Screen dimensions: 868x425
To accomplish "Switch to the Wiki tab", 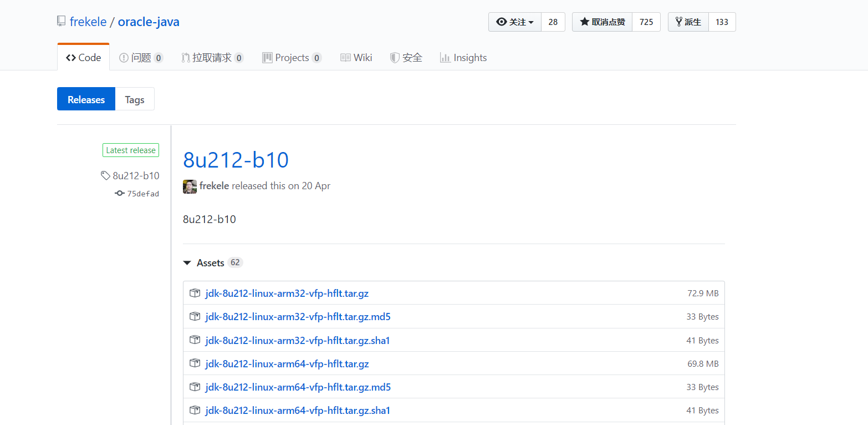I will 356,57.
